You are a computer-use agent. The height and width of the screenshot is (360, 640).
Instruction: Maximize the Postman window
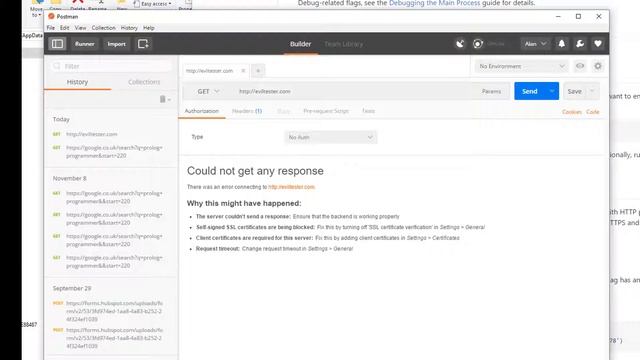click(x=578, y=16)
